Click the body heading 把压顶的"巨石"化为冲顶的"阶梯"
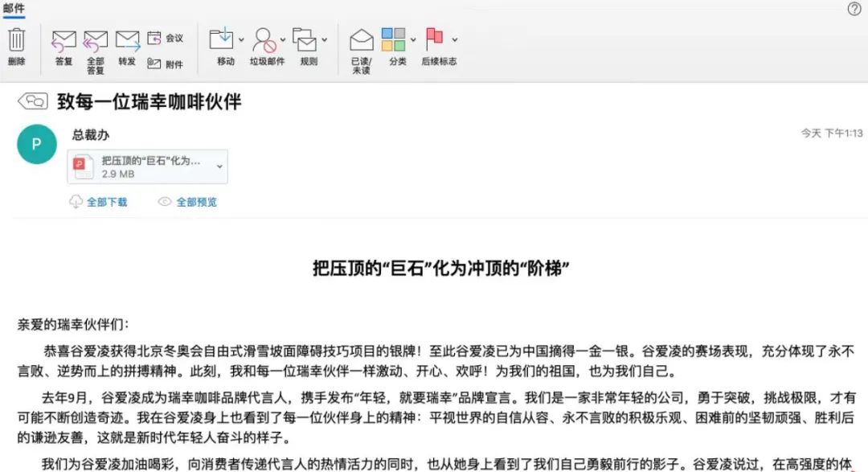The height and width of the screenshot is (472, 868). pyautogui.click(x=441, y=268)
